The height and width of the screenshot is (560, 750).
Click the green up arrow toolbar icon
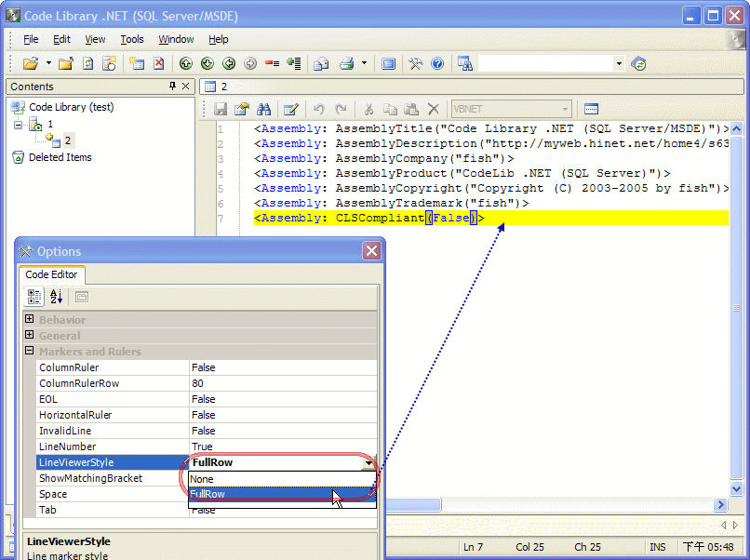click(x=185, y=63)
